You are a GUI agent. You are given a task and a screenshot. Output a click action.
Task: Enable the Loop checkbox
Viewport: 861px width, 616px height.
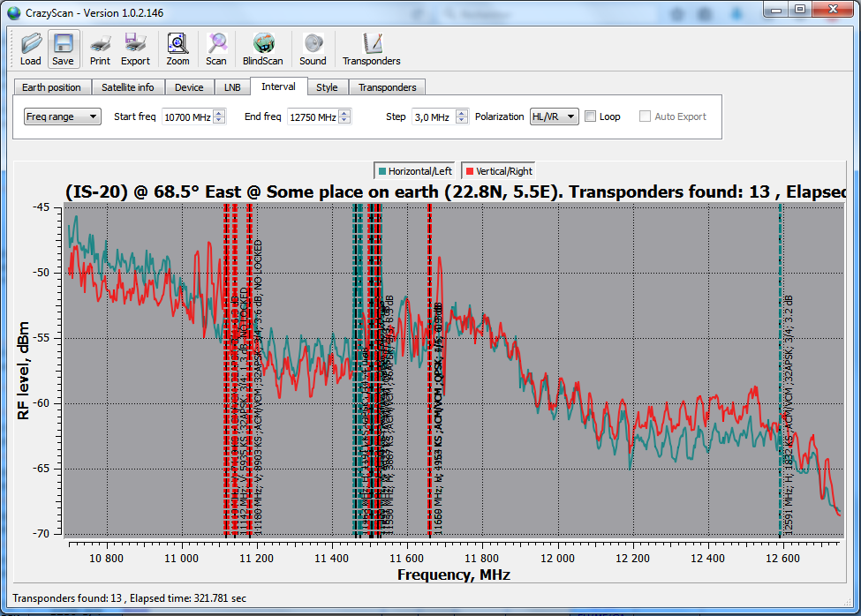(591, 116)
